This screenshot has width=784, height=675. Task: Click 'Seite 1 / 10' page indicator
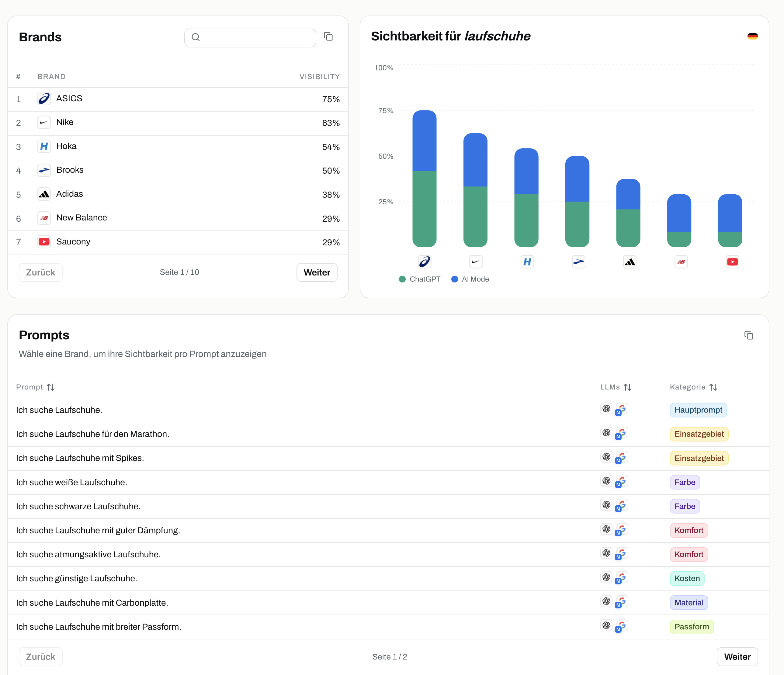coord(179,272)
